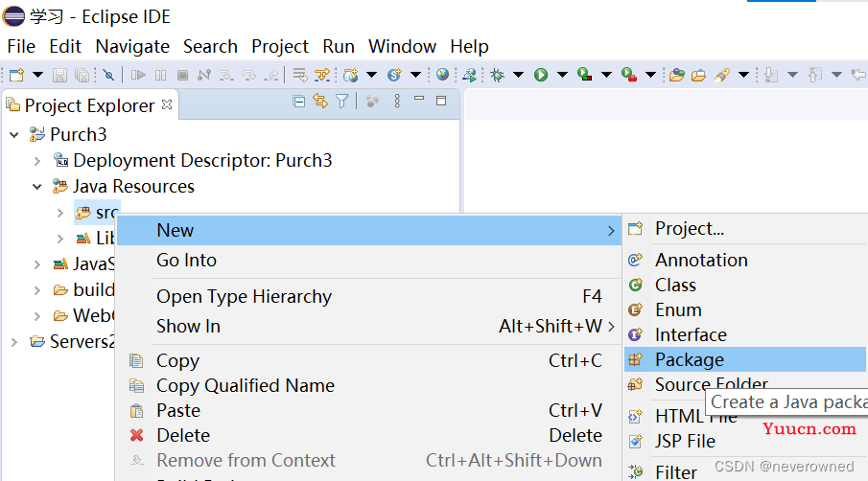Click the Debug bug icon
868x481 pixels.
coord(497,75)
